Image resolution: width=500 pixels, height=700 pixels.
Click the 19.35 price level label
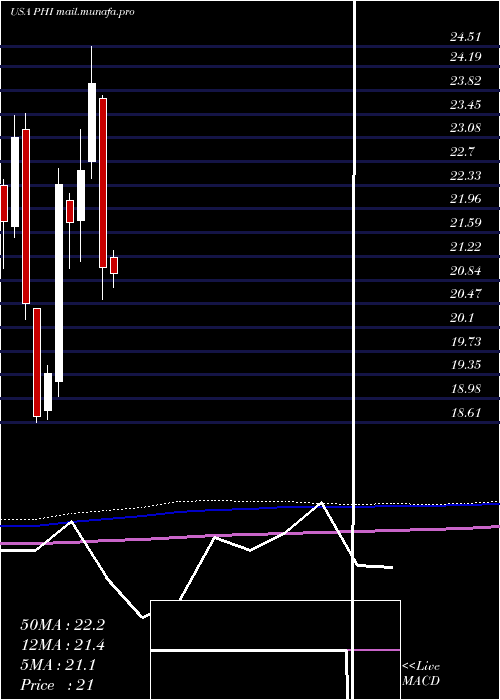click(465, 365)
